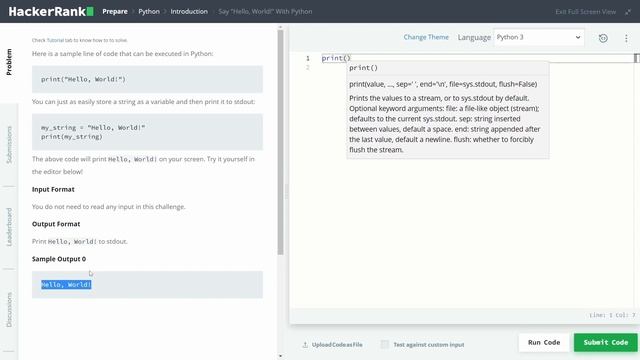
Task: Click the HackerRank logo
Action: point(51,11)
